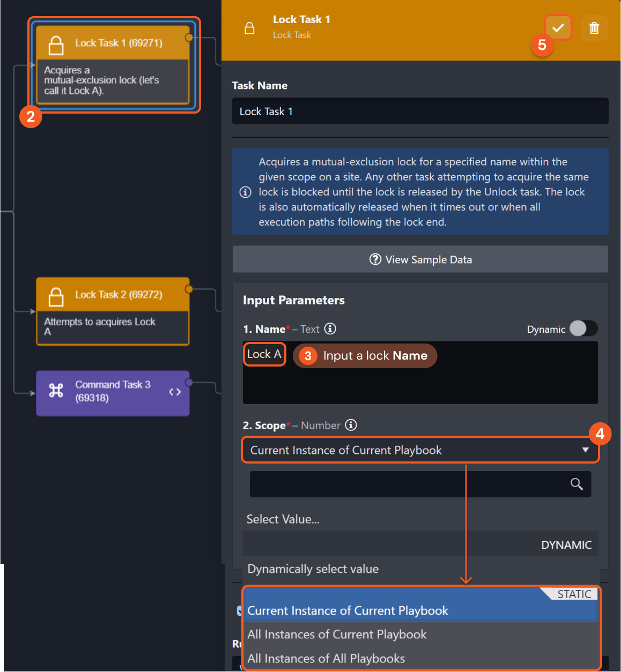This screenshot has width=621, height=672.
Task: Expand the Scope dropdown arrow
Action: pos(585,450)
